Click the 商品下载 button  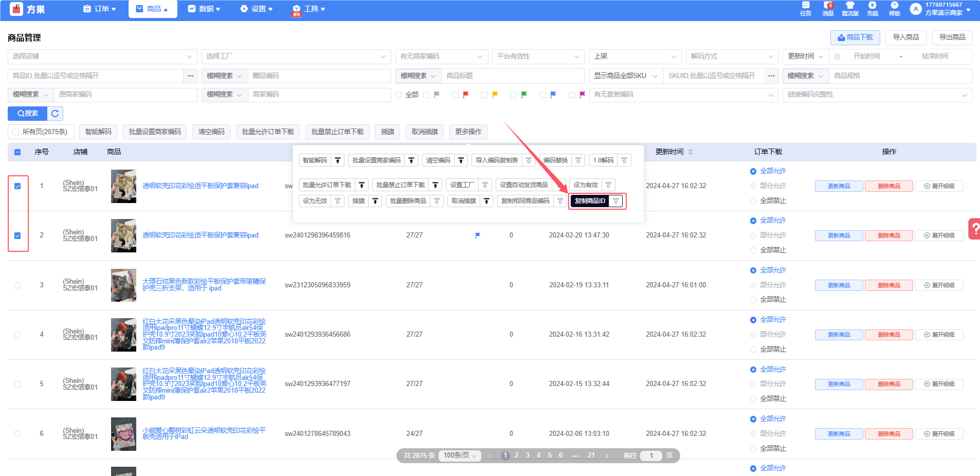tap(855, 38)
